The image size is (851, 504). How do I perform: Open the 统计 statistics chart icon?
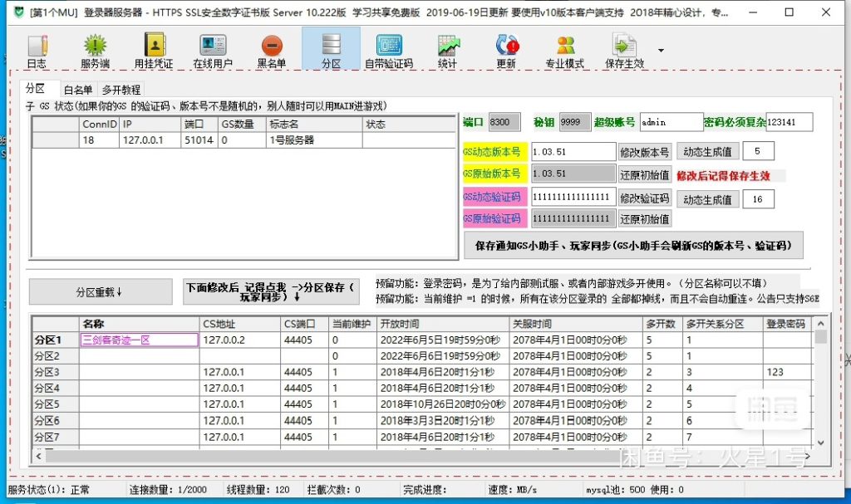447,51
